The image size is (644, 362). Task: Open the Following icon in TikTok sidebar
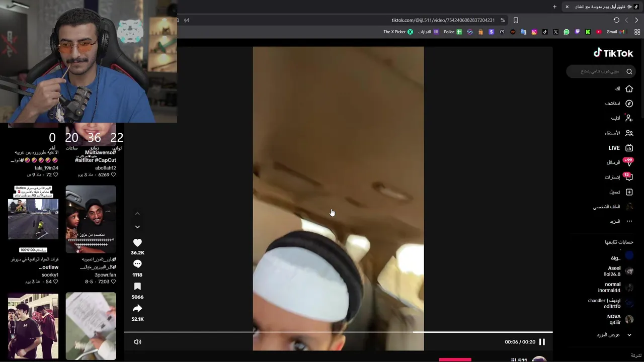[628, 118]
